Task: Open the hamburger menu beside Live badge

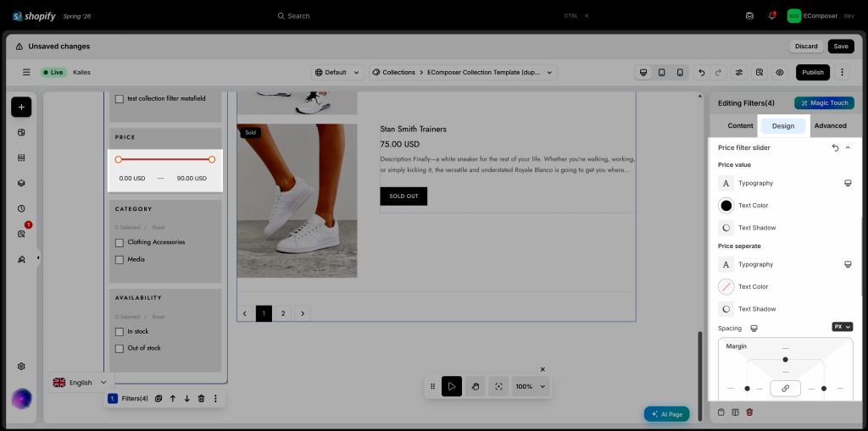Action: [x=26, y=72]
